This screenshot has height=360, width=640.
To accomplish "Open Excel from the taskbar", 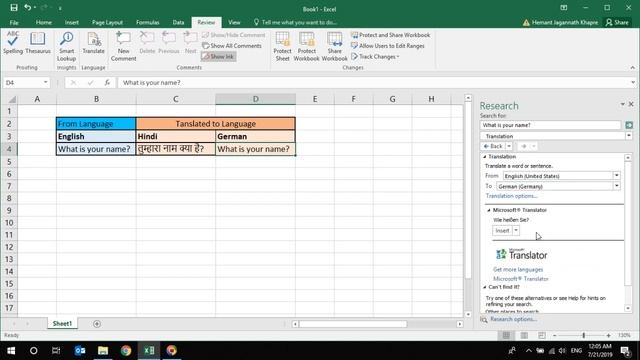I will tap(149, 351).
